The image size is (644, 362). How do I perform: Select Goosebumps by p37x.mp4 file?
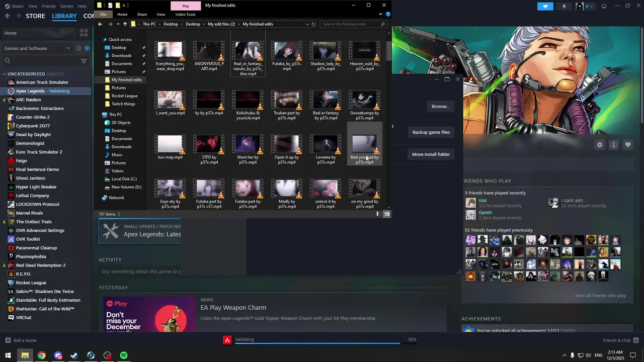[364, 106]
